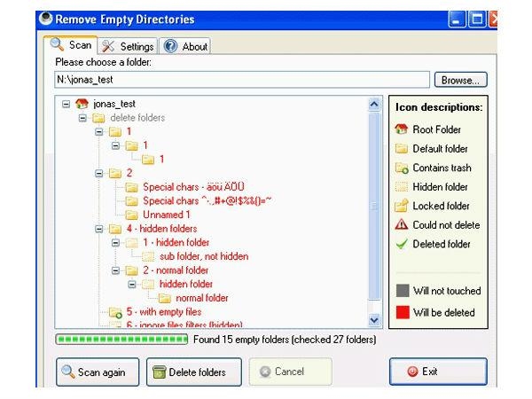Click the 'delete folders' folder icon
Viewport: 532px width, 399px height.
pos(98,118)
